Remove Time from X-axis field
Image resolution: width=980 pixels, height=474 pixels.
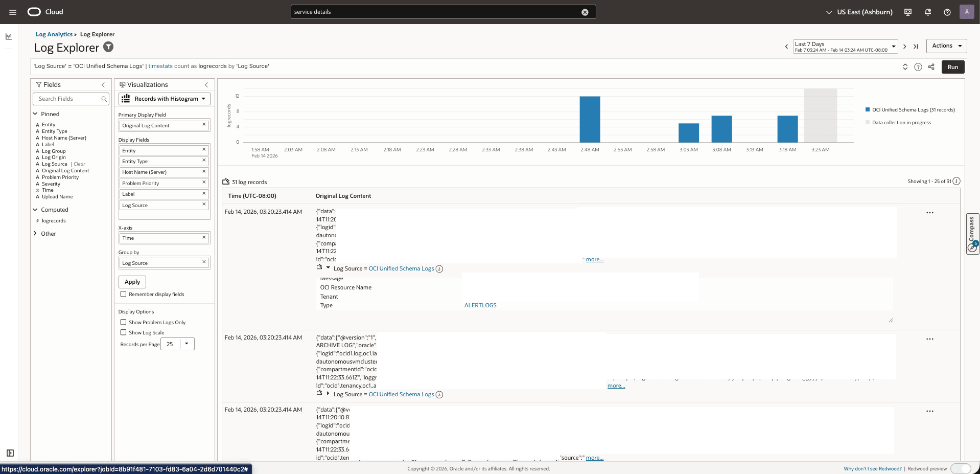pyautogui.click(x=204, y=237)
